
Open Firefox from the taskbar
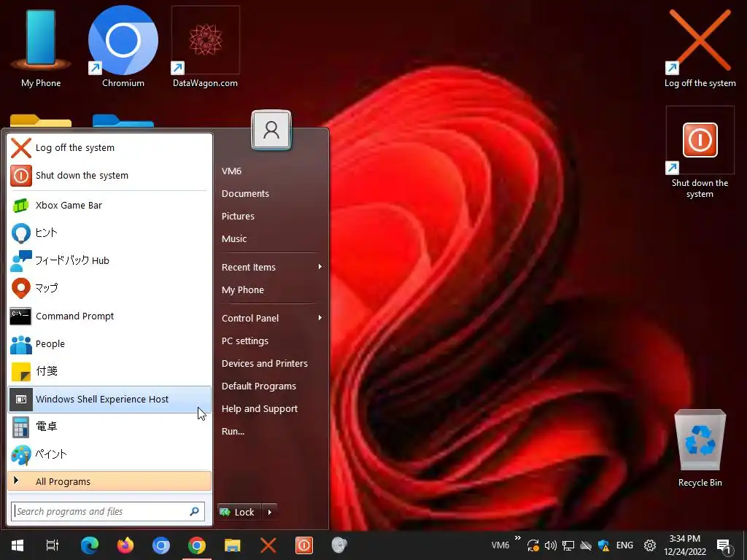click(x=125, y=545)
